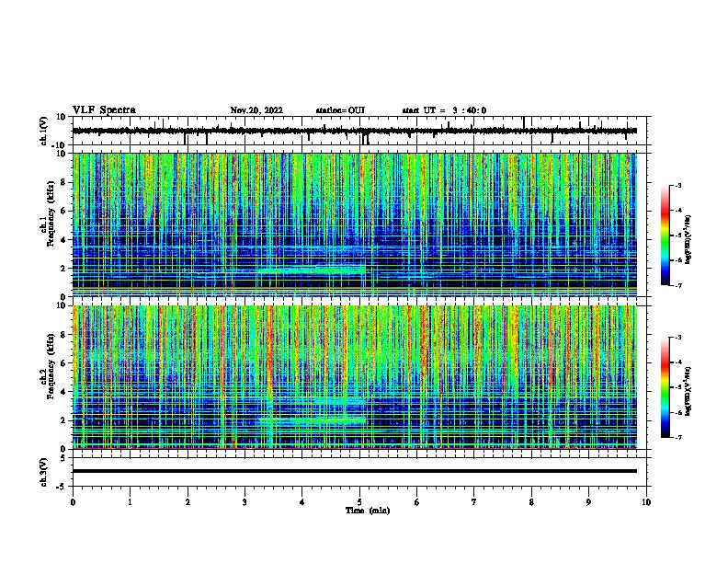Click time axis tick label '1'

pyautogui.click(x=130, y=502)
